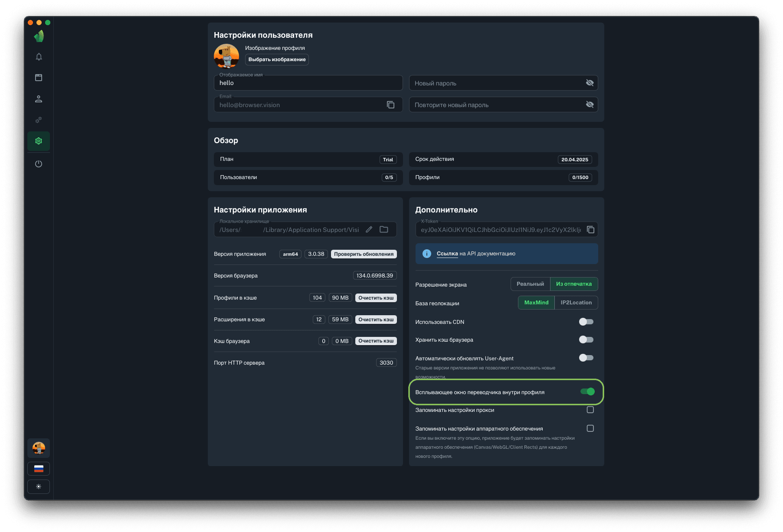Click Проверить обновления button
Screen dimensions: 783x532
pos(364,254)
